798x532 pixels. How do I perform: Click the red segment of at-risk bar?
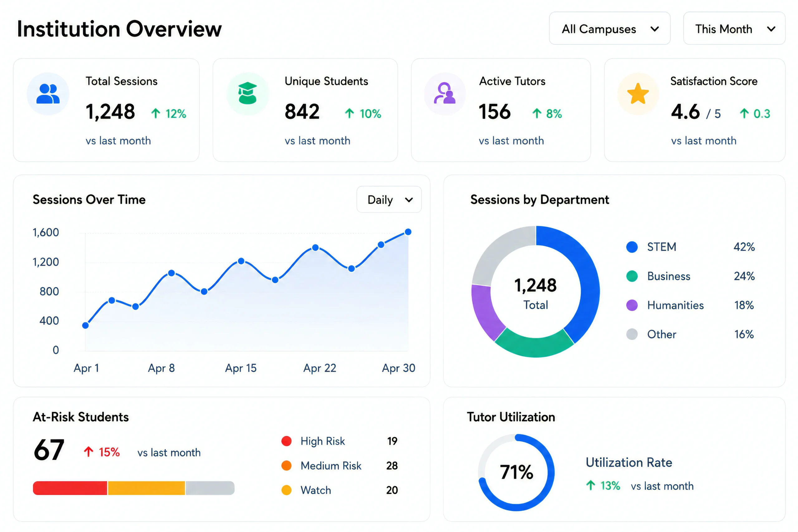(x=70, y=488)
